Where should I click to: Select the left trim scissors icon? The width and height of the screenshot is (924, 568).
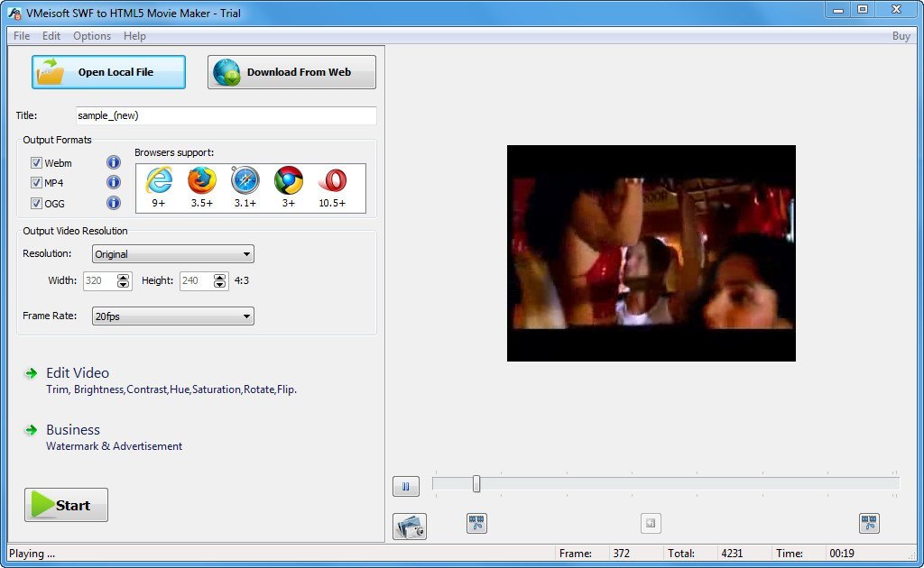coord(476,523)
